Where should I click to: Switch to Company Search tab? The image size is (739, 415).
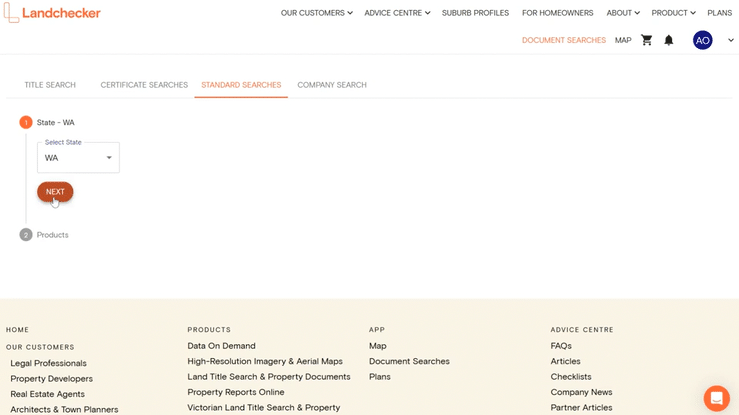(332, 85)
